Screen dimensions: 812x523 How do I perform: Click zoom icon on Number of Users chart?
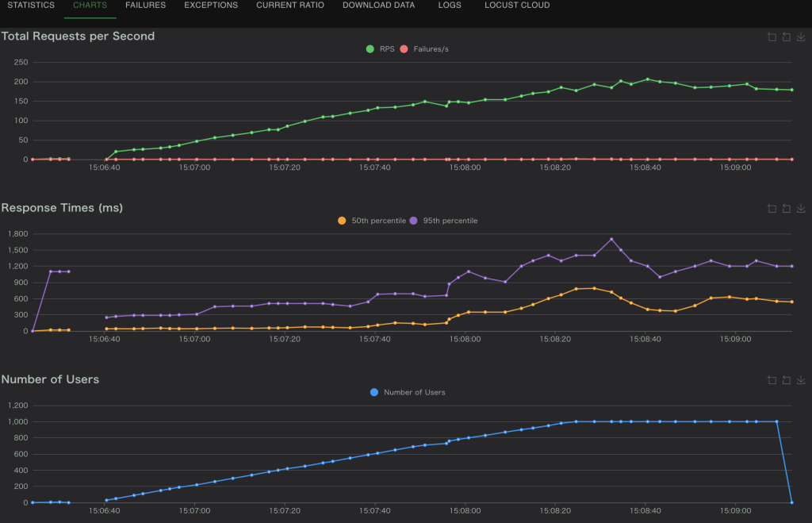tap(772, 380)
